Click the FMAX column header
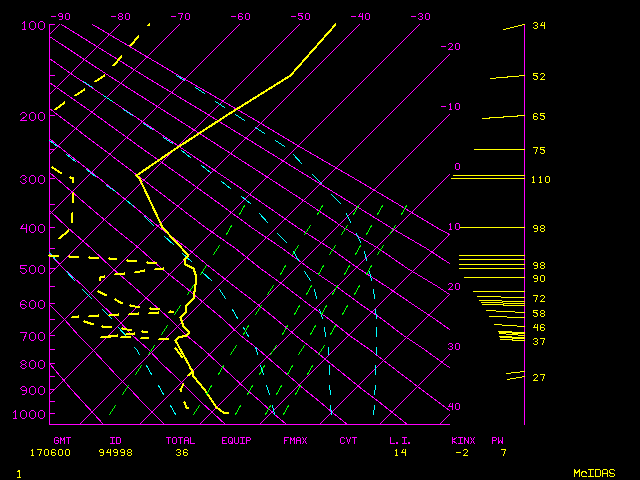 [295, 440]
